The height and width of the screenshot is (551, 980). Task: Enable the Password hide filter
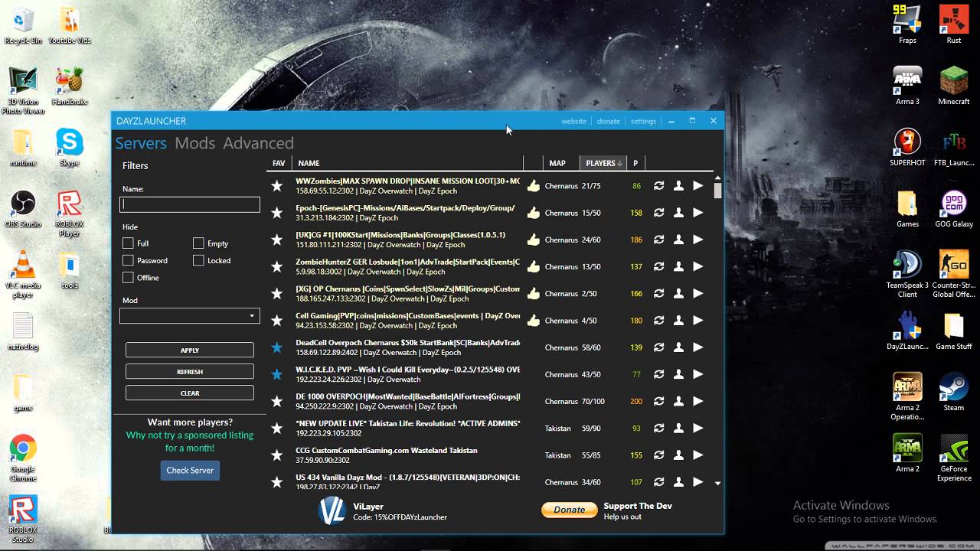pyautogui.click(x=128, y=260)
